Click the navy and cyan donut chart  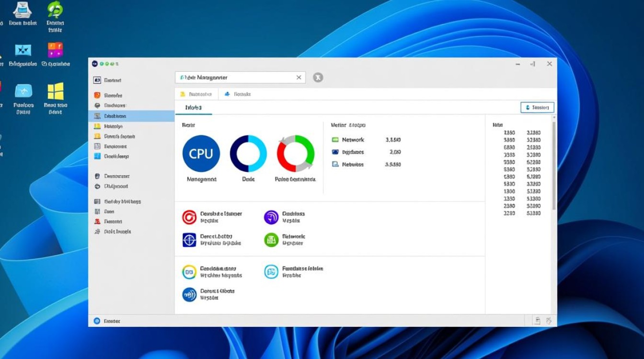click(x=248, y=154)
